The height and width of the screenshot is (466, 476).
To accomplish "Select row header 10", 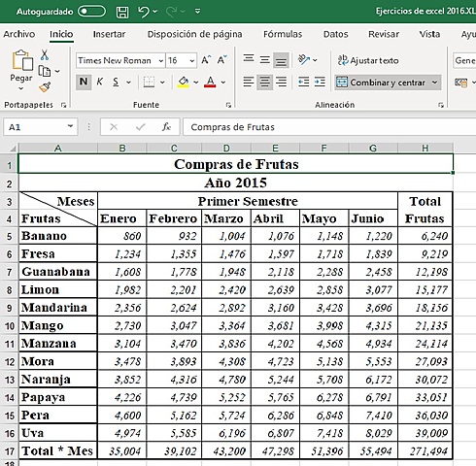I will pos(10,325).
